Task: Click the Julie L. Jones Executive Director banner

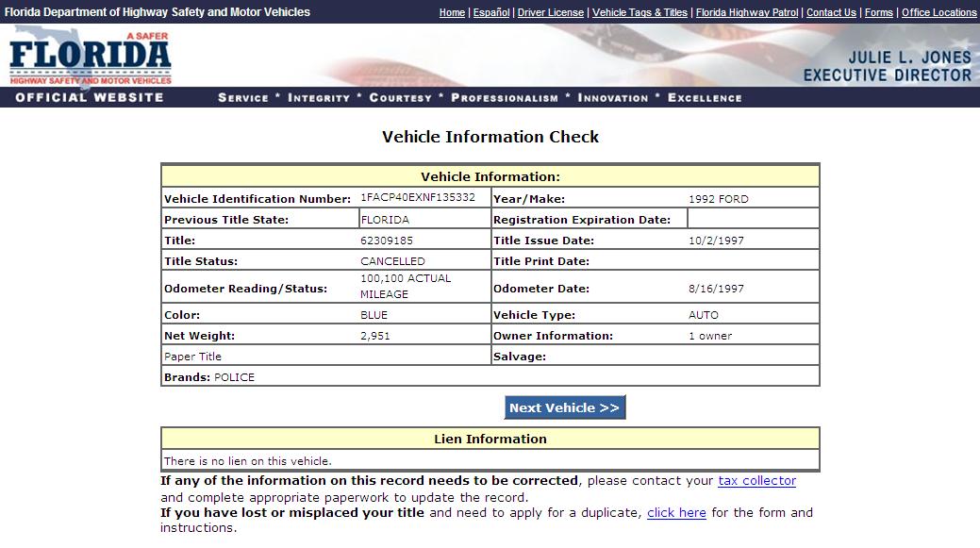Action: point(887,66)
